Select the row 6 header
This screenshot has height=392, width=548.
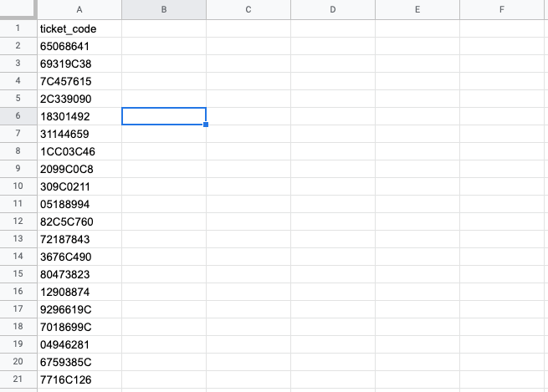tap(18, 116)
